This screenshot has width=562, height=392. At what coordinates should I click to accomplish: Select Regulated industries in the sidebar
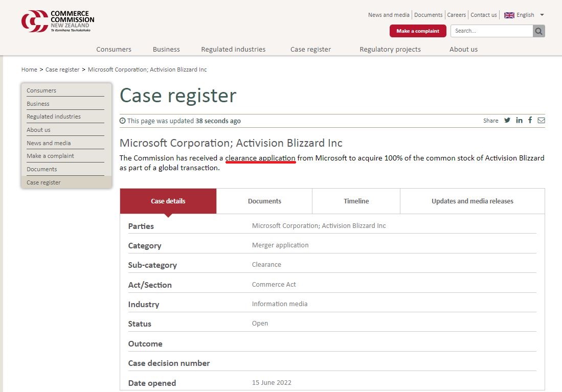point(65,117)
